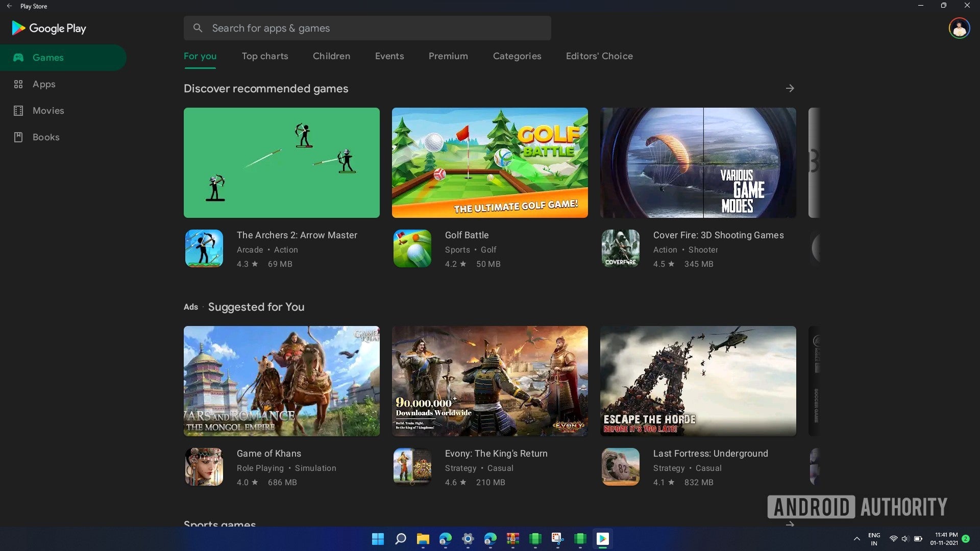Viewport: 980px width, 551px height.
Task: Expand the Children section tab
Action: (331, 56)
